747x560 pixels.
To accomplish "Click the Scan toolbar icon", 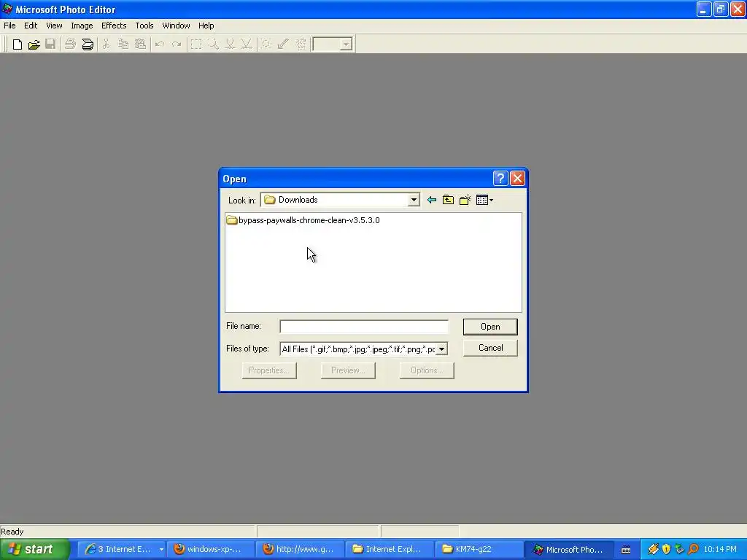I will click(x=88, y=44).
